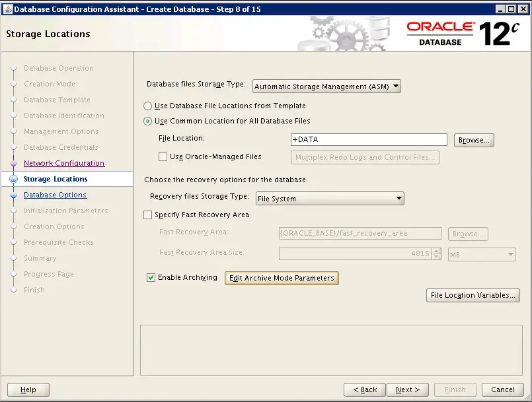532x402 pixels.
Task: Click the Help button
Action: point(28,390)
